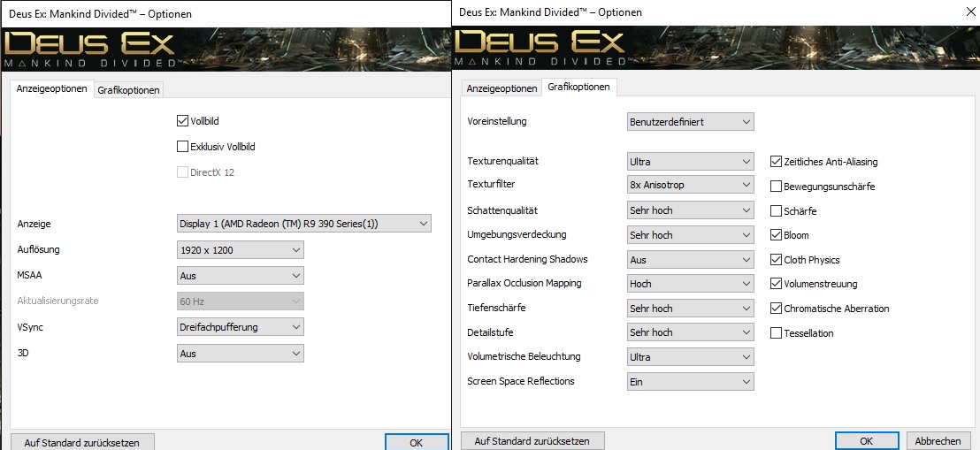Disable the Bloom checkbox

(x=777, y=235)
